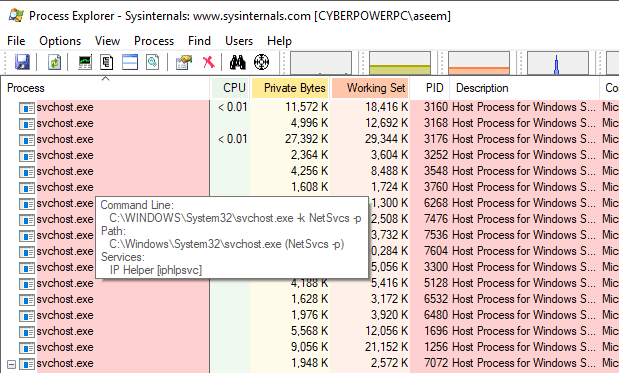Screen dimensions: 619x373
Task: Open the Find menu
Action: (x=199, y=41)
